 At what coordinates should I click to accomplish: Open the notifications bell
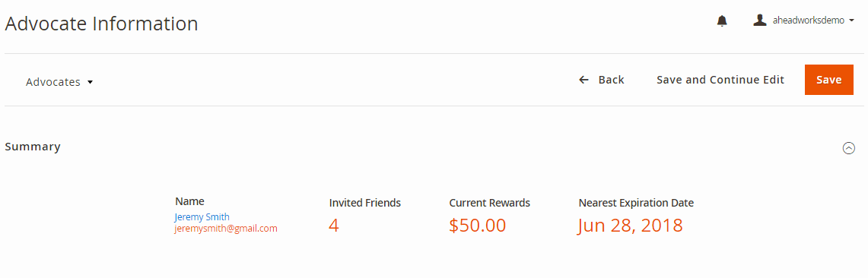tap(722, 21)
